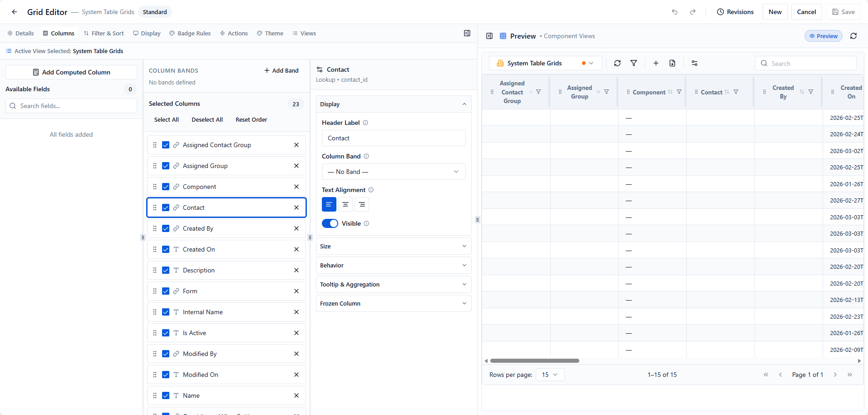Expand the Behavior section
This screenshot has height=415, width=868.
coord(394,265)
